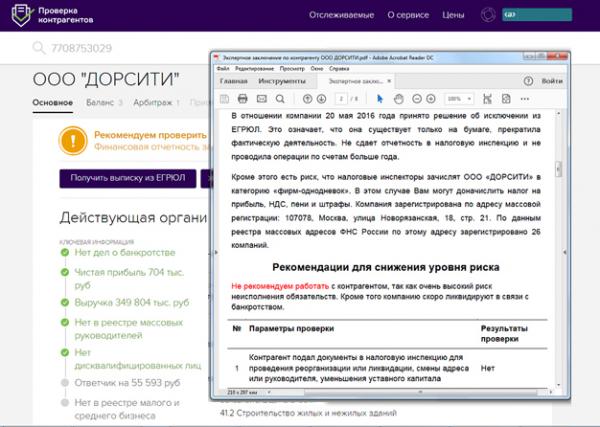Select the arrow selection tool
The height and width of the screenshot is (427, 600).
pyautogui.click(x=380, y=99)
